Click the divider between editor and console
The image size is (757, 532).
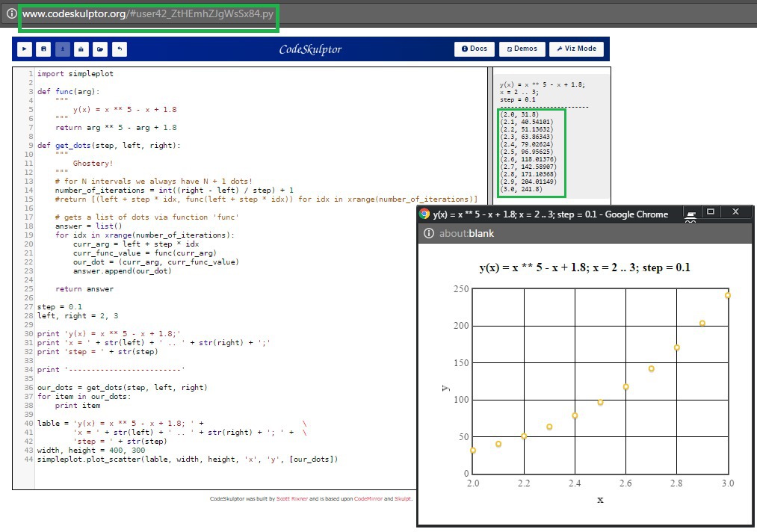click(x=490, y=135)
